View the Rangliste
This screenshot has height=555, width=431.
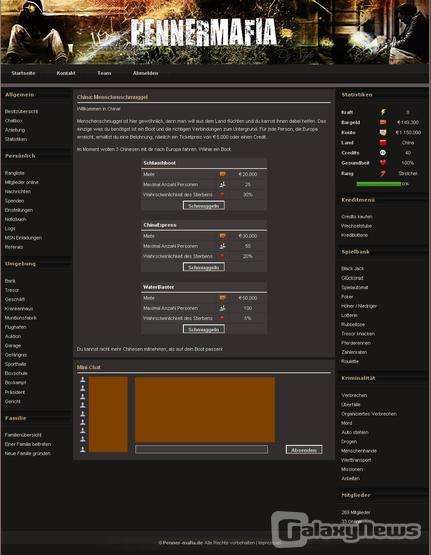pyautogui.click(x=15, y=173)
